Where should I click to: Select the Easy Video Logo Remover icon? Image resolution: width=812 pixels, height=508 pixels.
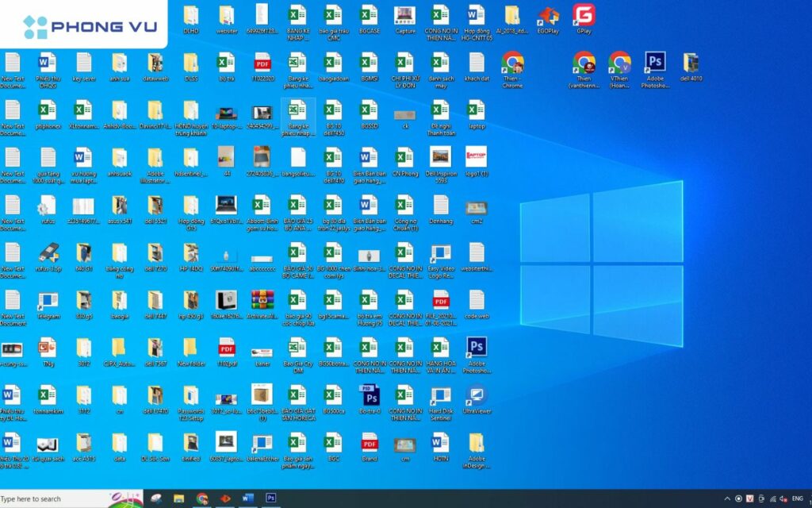pos(440,253)
